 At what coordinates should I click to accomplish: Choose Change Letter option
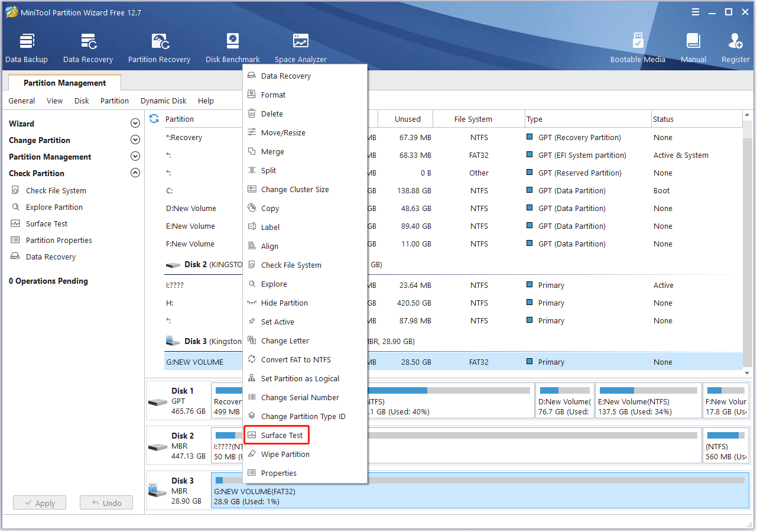click(305, 340)
